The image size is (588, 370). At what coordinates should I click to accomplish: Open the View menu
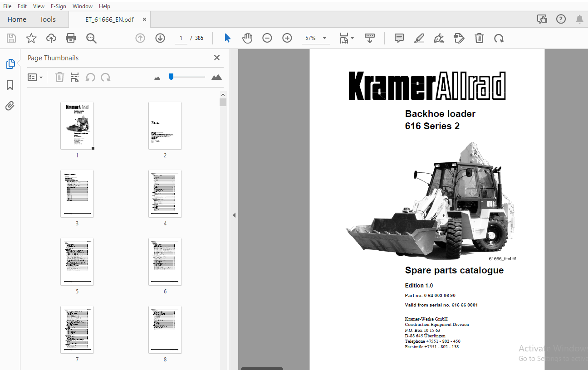click(x=39, y=6)
